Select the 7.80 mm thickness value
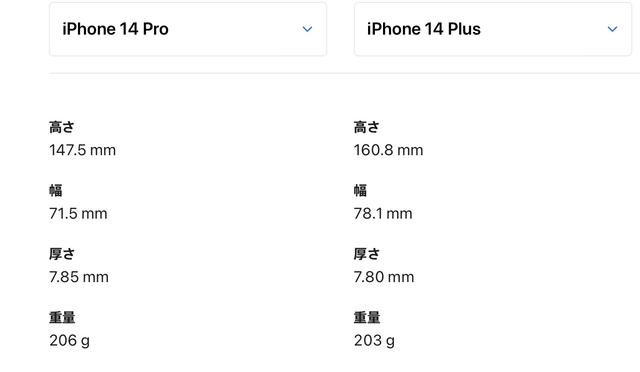This screenshot has width=640, height=372. pyautogui.click(x=384, y=277)
